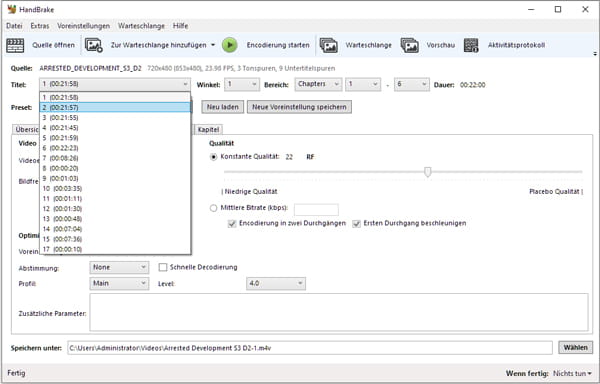Select title 3 (00:21:55) in list
The height and width of the screenshot is (384, 600).
115,117
